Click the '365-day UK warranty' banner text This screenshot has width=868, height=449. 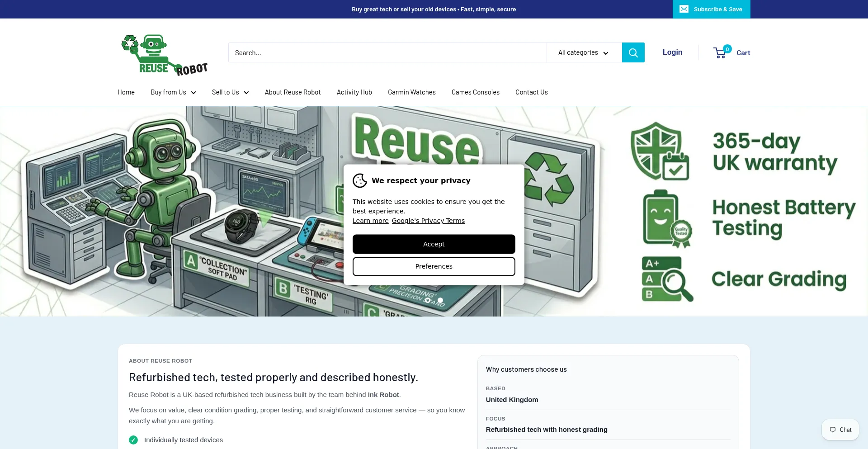[775, 152]
